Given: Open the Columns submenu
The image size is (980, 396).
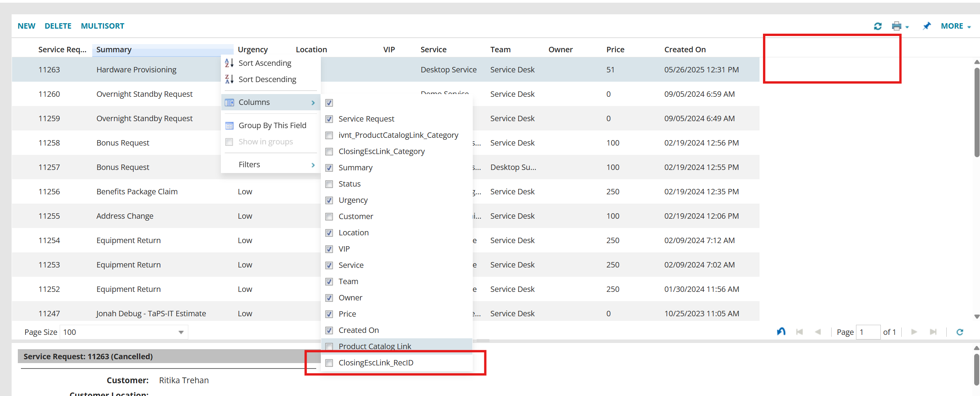Looking at the screenshot, I should click(x=254, y=102).
